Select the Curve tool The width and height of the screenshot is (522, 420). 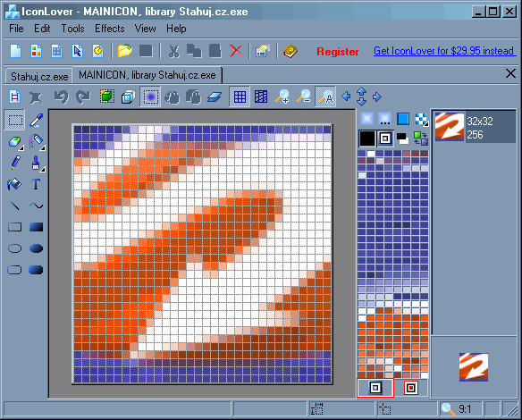[36, 206]
